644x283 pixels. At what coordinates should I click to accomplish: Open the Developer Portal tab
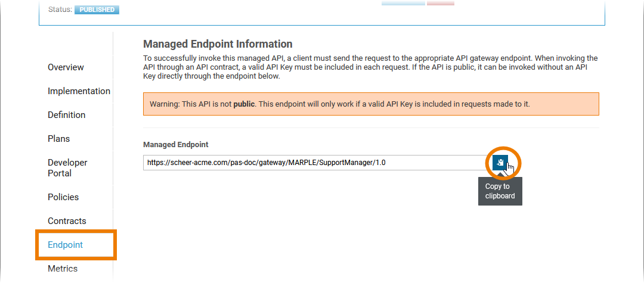click(67, 168)
